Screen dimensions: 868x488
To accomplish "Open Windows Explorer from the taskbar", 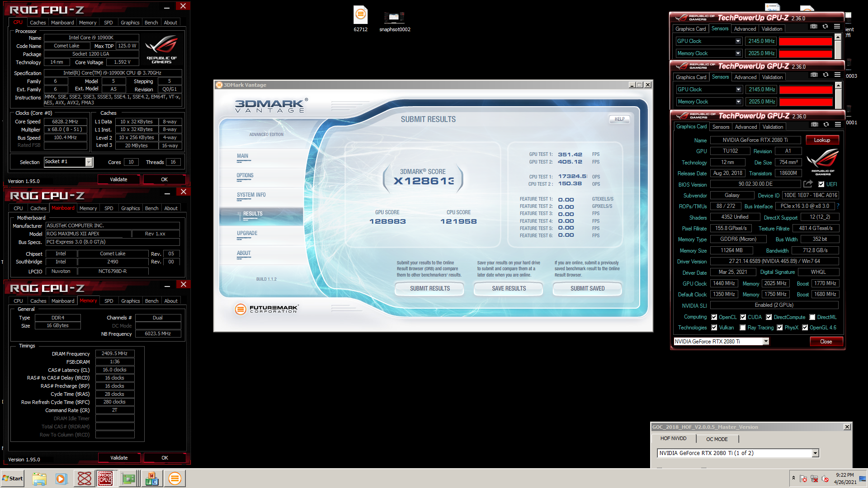I will click(39, 479).
